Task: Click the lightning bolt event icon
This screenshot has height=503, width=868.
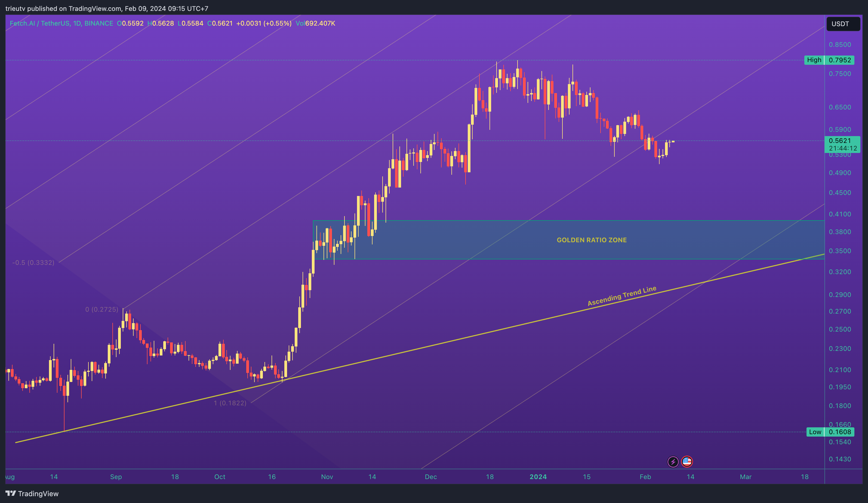Action: (673, 462)
